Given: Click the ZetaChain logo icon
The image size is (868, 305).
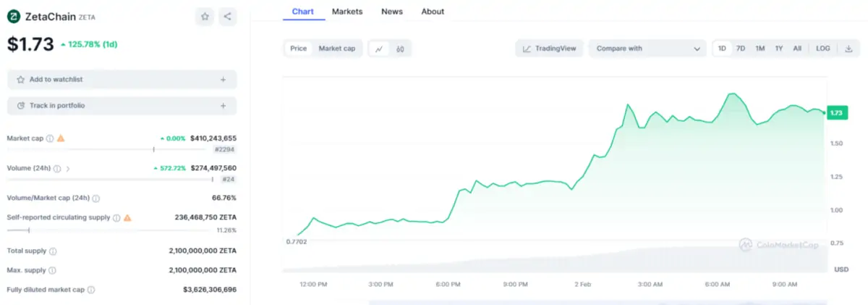Looking at the screenshot, I should pyautogui.click(x=14, y=16).
